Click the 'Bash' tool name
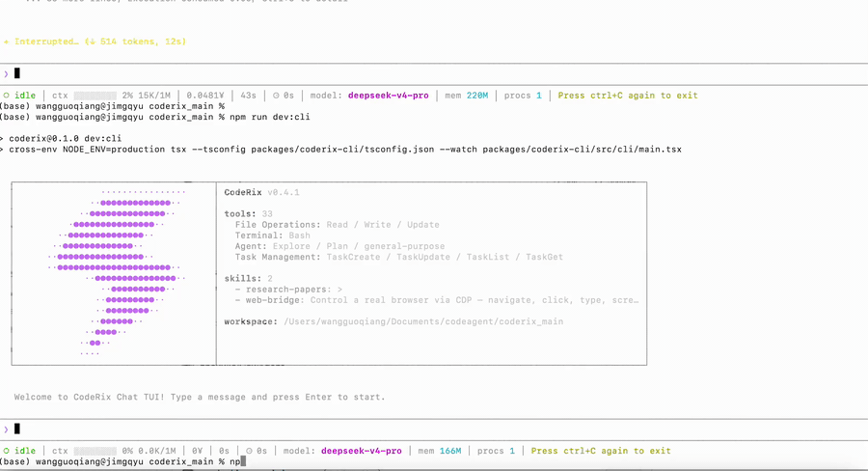 point(300,235)
